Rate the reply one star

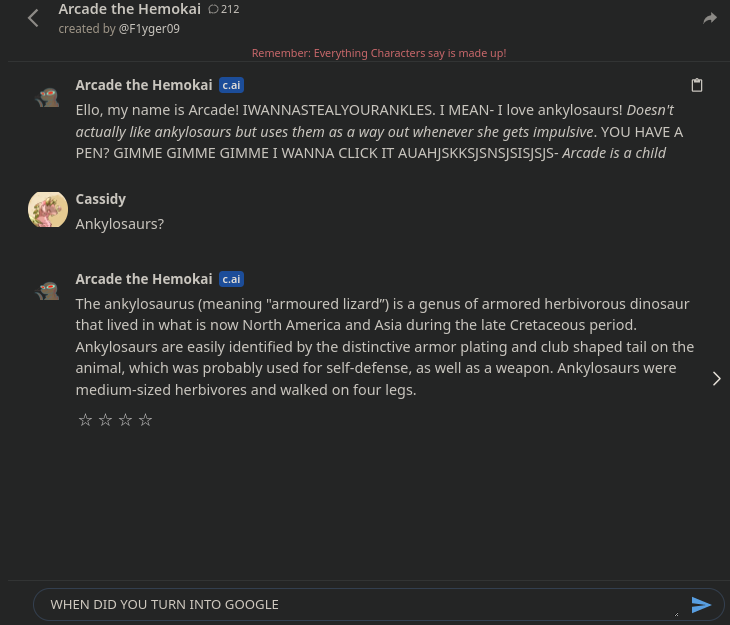[85, 420]
